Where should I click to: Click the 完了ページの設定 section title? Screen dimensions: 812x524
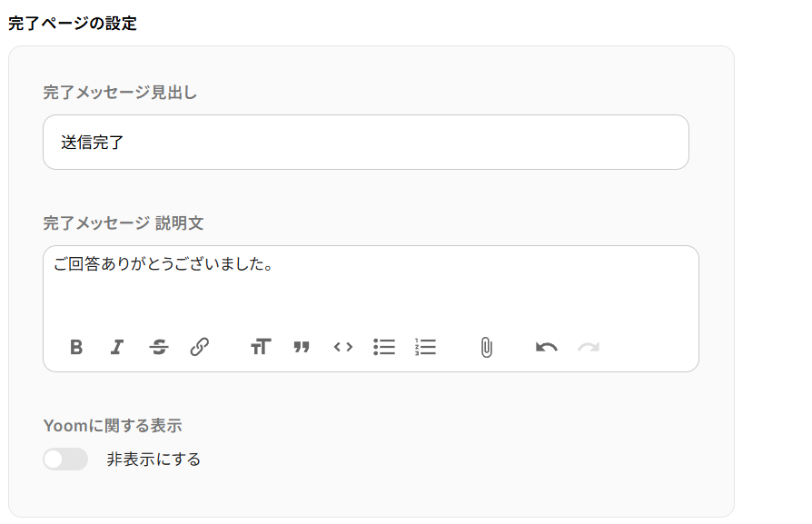coord(73,24)
